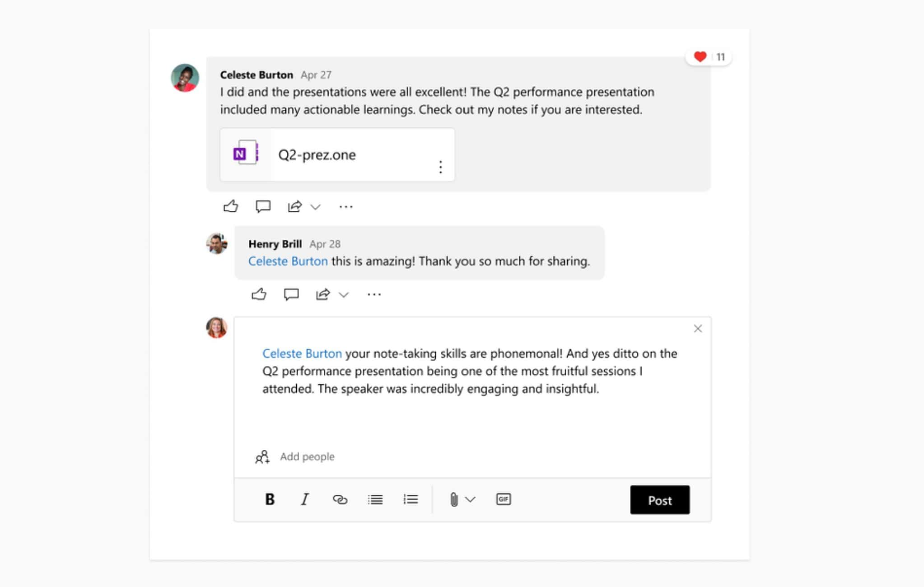
Task: Open options menu for Q2-prez.one file
Action: [440, 168]
